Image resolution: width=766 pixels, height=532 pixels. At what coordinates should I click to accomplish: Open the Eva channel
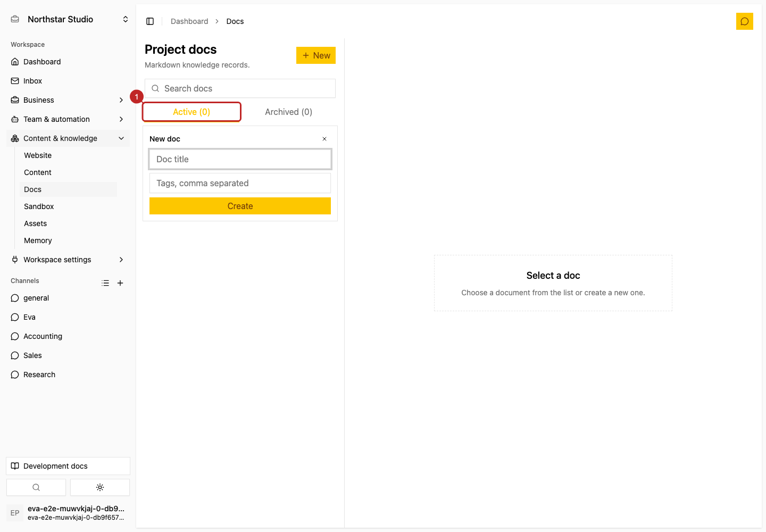click(x=68, y=317)
